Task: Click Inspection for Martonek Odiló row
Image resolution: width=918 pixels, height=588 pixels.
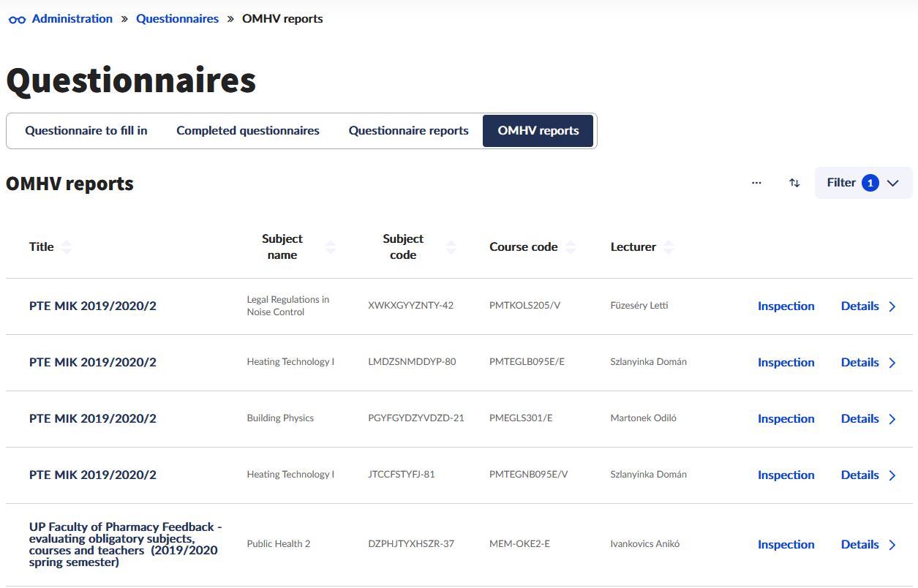Action: click(786, 419)
